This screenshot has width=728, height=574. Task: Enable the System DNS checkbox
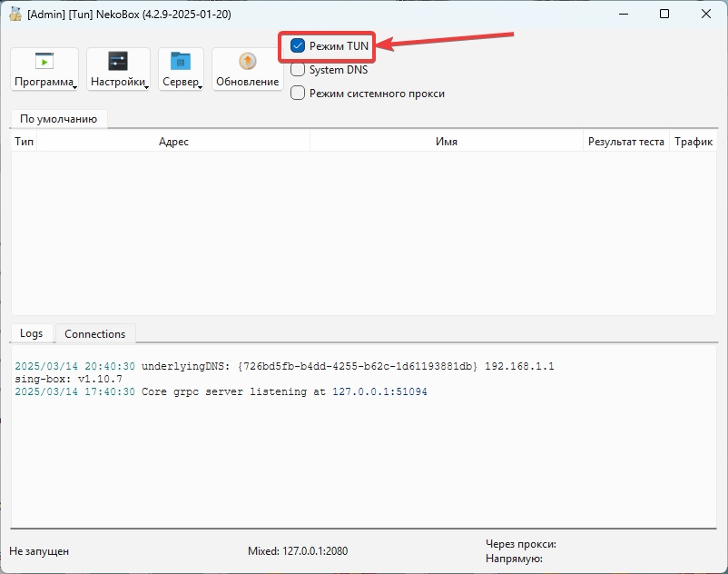pos(298,70)
